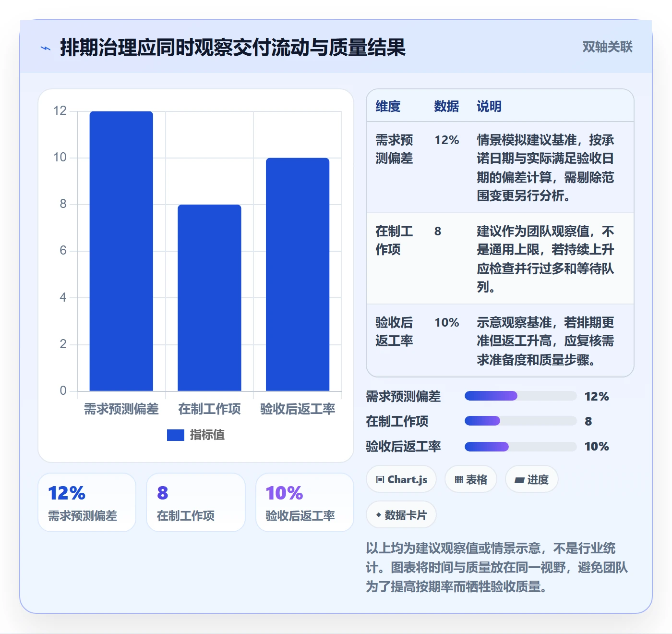Open the 8 在制工作项 stat card
This screenshot has height=634, width=672.
[196, 502]
